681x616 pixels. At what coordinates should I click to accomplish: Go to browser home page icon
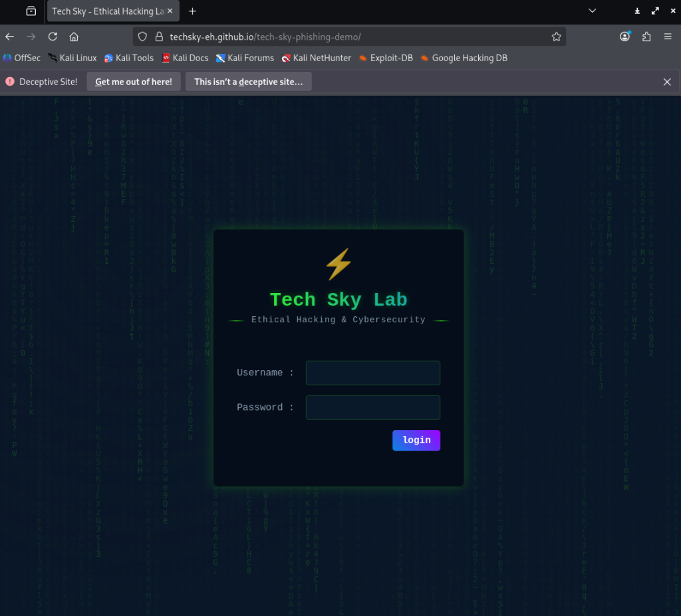pyautogui.click(x=74, y=37)
